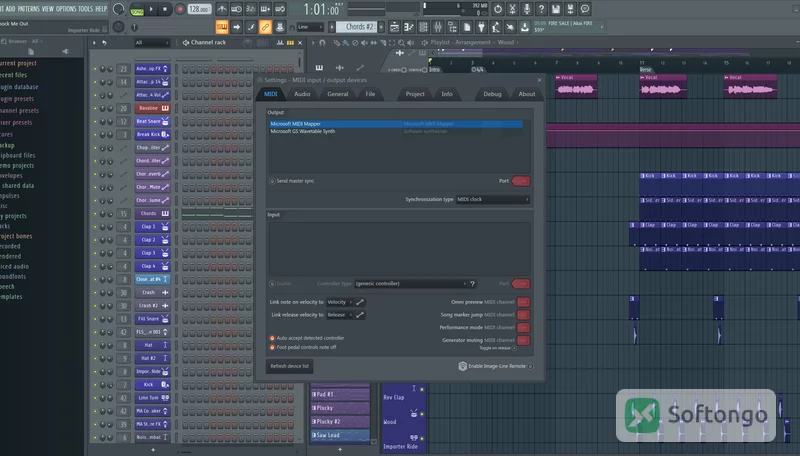The image size is (800, 456).
Task: Open the Plugin picker plug icon
Action: (481, 27)
